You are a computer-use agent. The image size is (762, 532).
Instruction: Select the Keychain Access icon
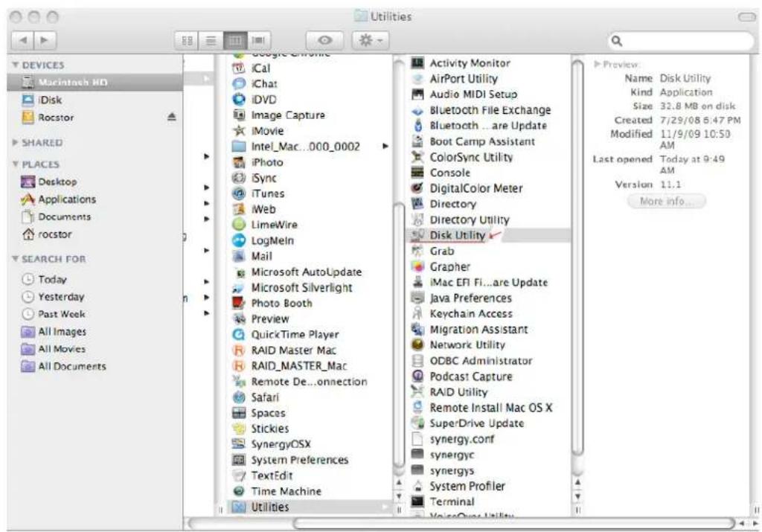[x=417, y=314]
